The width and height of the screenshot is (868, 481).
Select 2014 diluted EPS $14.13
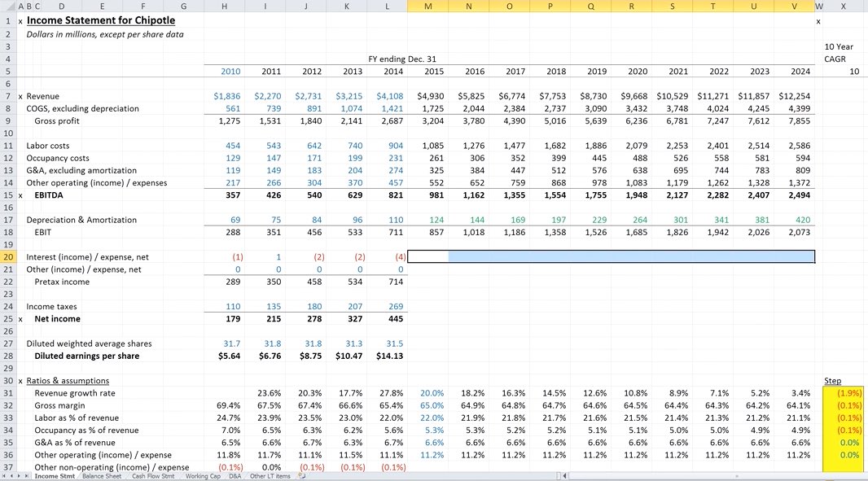coord(389,356)
